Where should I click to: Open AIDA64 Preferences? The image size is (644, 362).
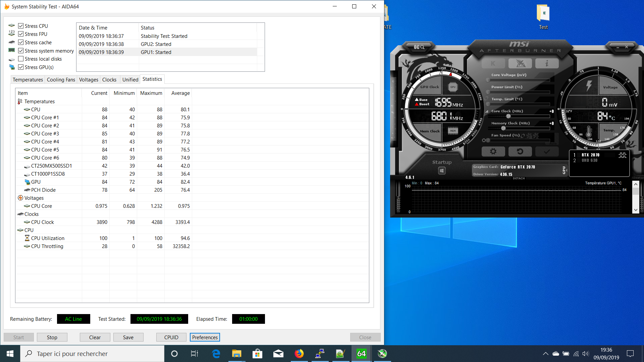pos(205,337)
